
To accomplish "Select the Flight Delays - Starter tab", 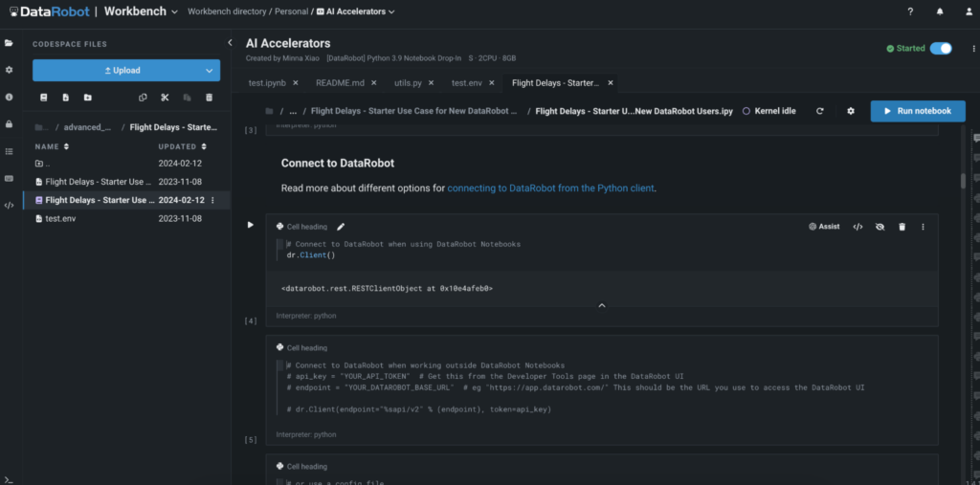I will pos(556,82).
